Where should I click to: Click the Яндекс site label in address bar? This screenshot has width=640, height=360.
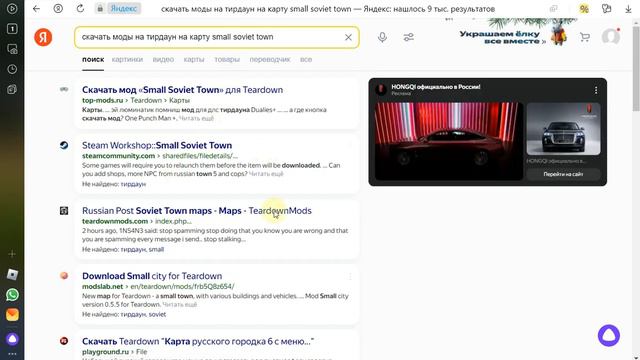click(124, 9)
